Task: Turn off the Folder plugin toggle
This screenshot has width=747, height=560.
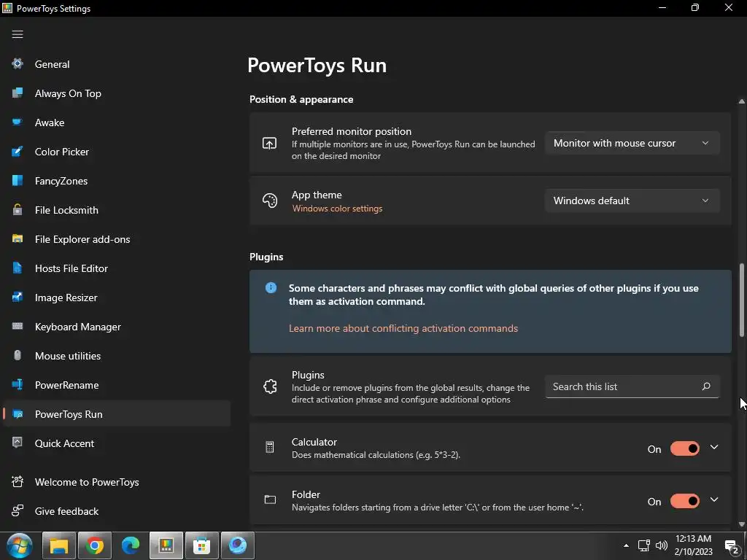Action: (684, 501)
